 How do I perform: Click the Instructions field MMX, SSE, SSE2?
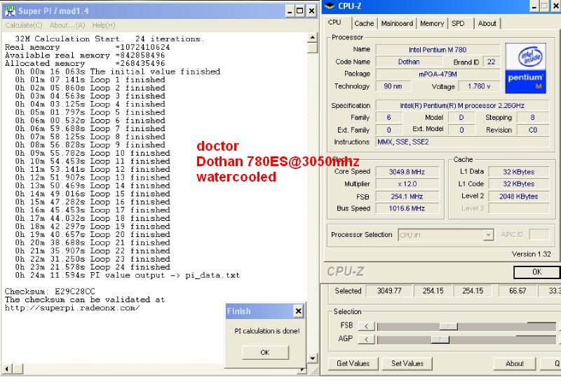coord(462,142)
